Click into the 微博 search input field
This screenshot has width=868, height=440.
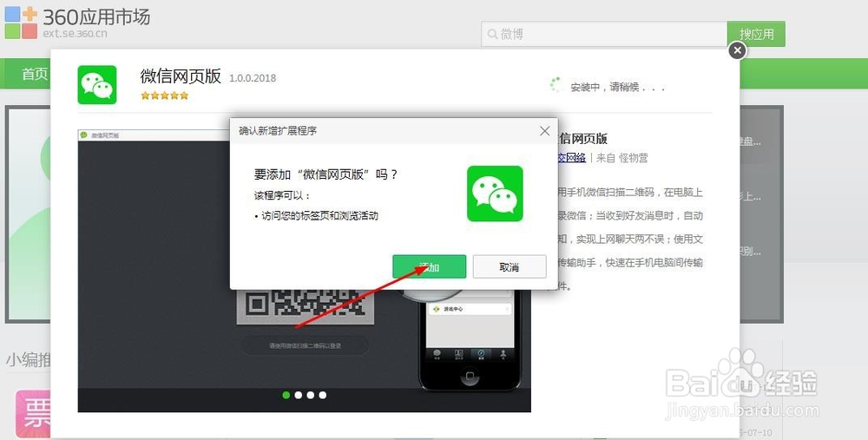[x=604, y=34]
